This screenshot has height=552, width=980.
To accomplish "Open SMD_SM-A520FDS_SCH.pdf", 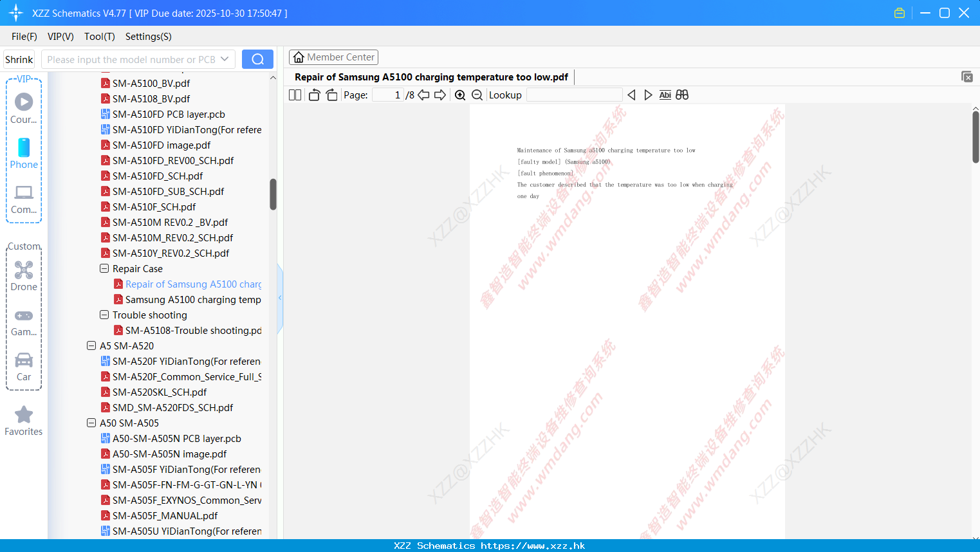I will 167,407.
